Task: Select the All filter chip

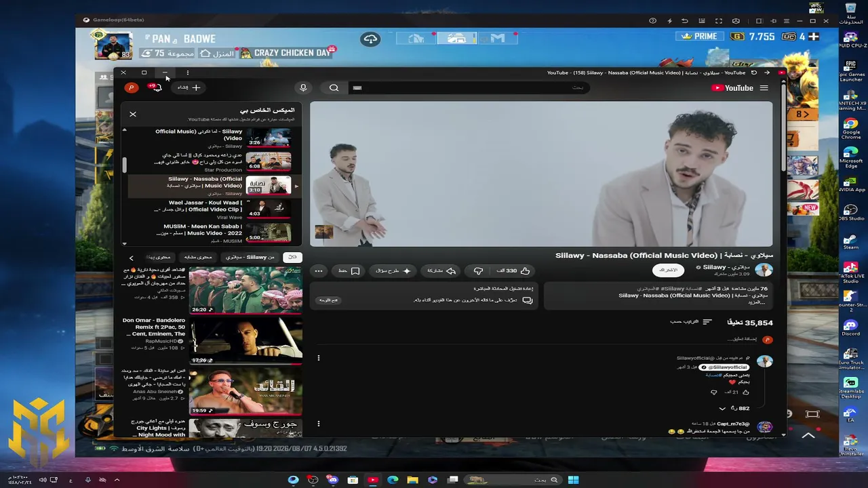Action: tap(292, 258)
